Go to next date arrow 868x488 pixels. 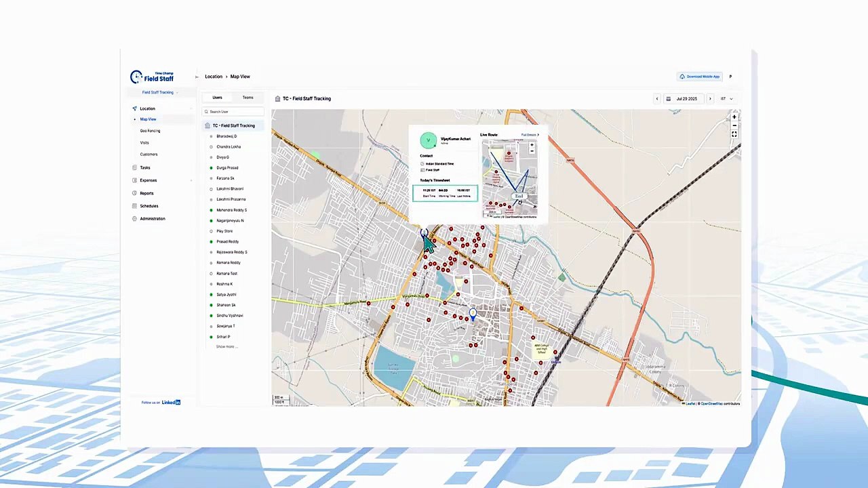pyautogui.click(x=710, y=99)
